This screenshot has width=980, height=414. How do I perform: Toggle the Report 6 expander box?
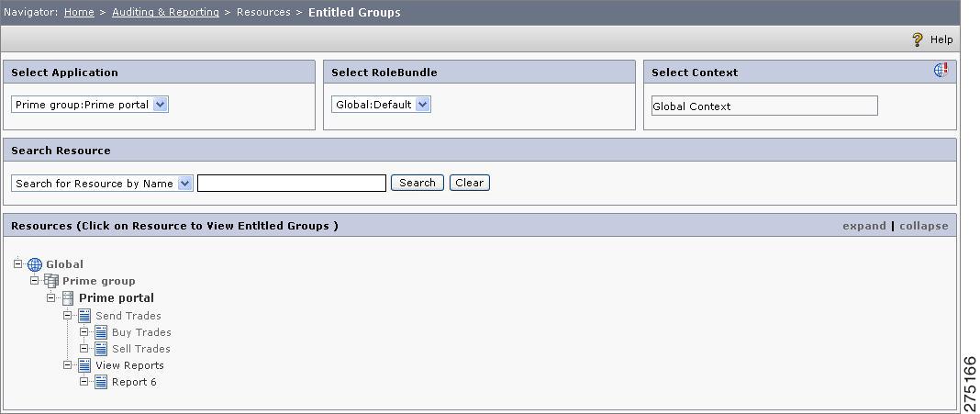click(x=84, y=381)
